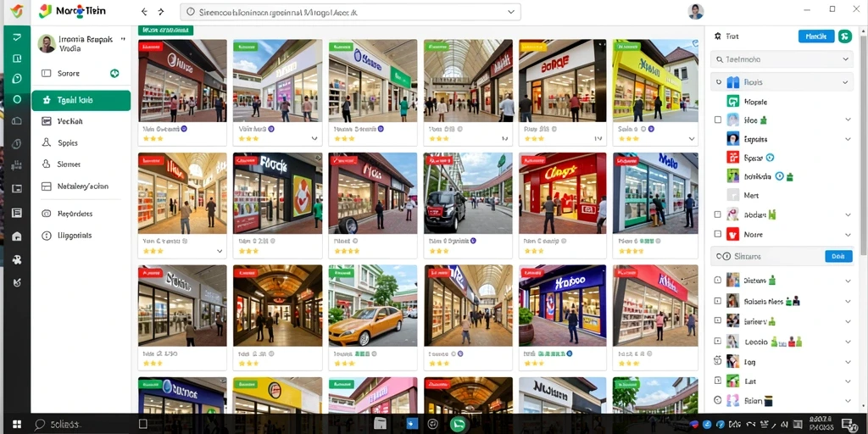Click the blue button at top of right panel
Viewport: 868px width, 434px height.
tap(816, 36)
